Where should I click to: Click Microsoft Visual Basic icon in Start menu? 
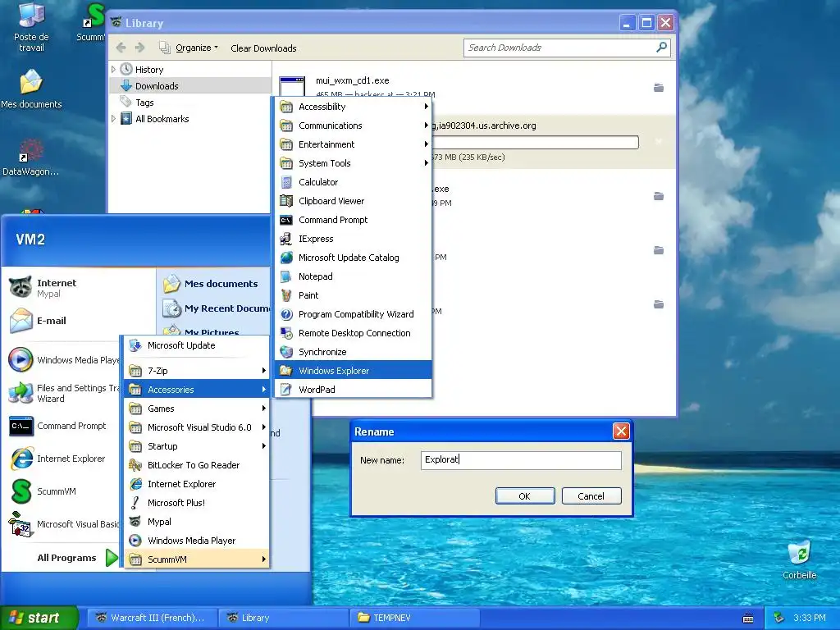coord(21,524)
